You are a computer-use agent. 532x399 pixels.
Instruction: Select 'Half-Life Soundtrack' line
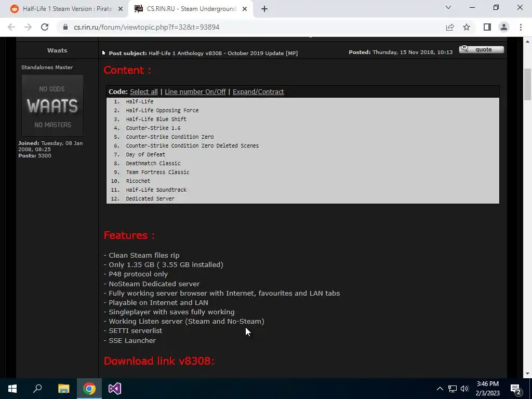(x=156, y=190)
